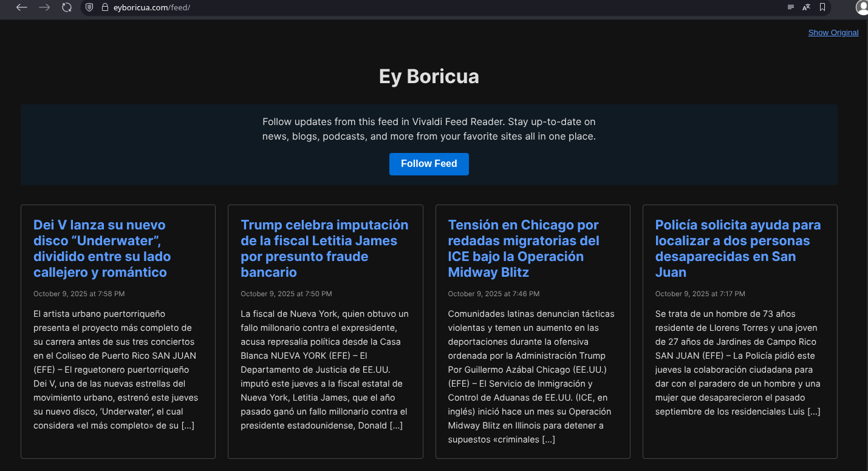Click the "Follow updates from this feed" description text
This screenshot has width=868, height=471.
[x=429, y=129]
